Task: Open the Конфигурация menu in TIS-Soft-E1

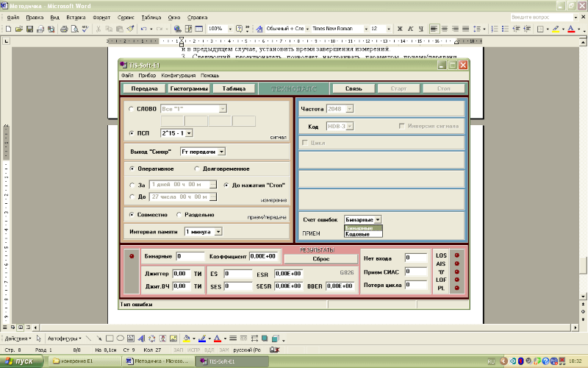Action: click(x=179, y=76)
